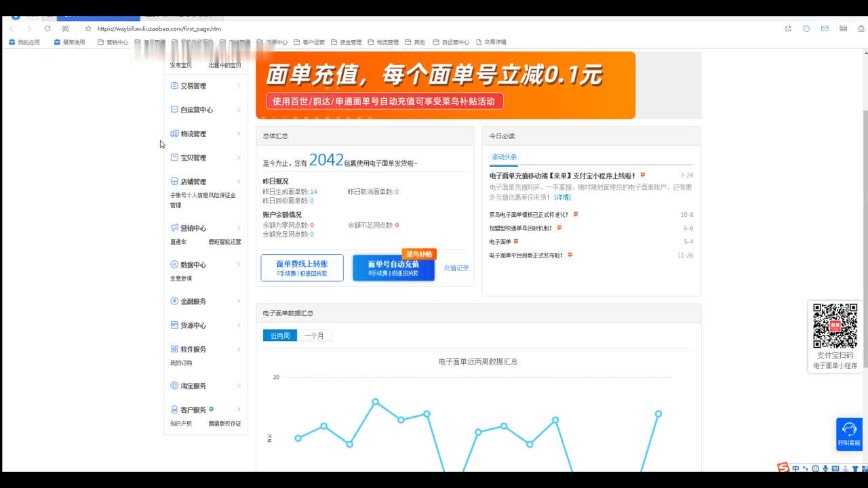Expand the 交易管理 chevron arrow
Image resolution: width=868 pixels, height=488 pixels.
tap(239, 86)
